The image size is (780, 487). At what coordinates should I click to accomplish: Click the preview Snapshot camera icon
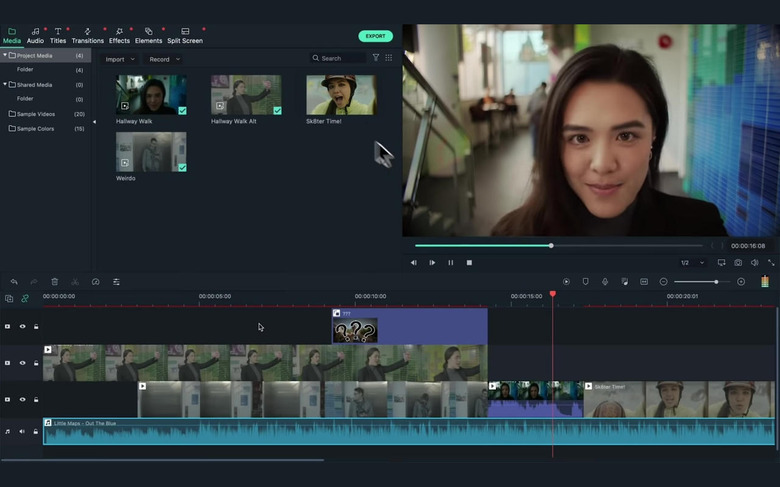click(738, 262)
